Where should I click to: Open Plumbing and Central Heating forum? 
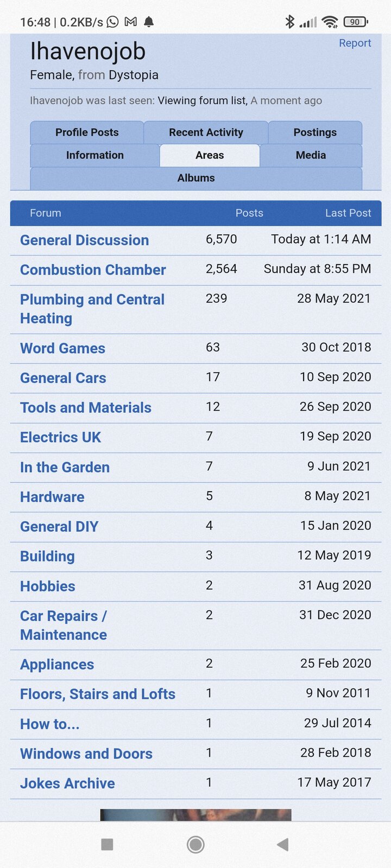pyautogui.click(x=92, y=309)
